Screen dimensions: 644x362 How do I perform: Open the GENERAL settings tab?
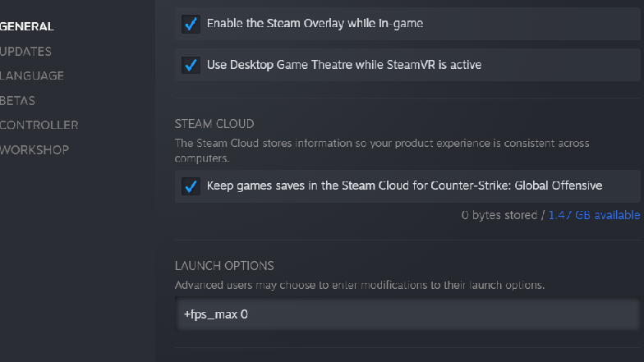(x=26, y=26)
